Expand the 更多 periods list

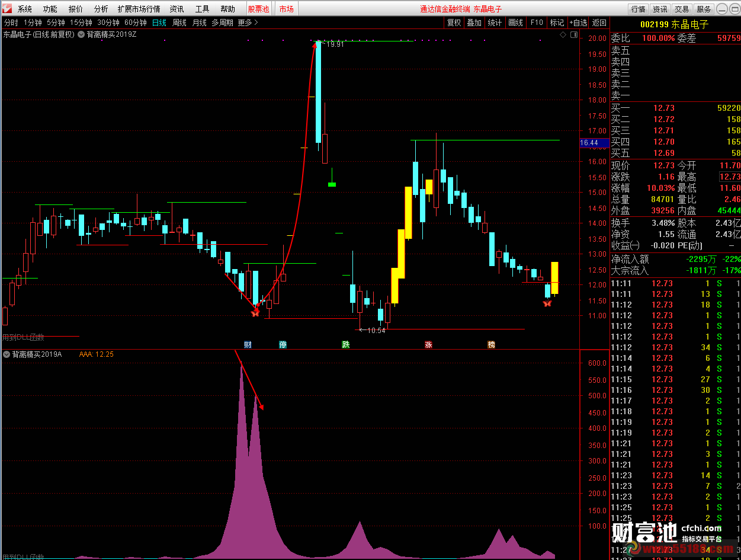248,23
